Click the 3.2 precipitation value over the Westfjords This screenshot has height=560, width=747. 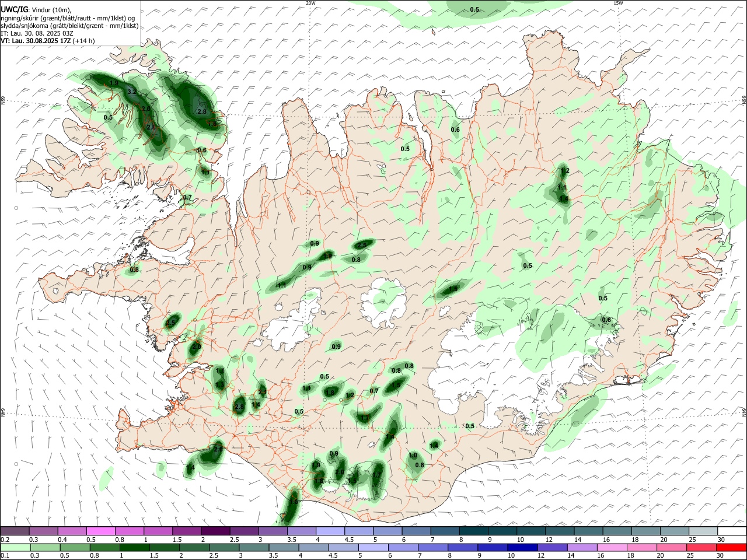(x=132, y=92)
